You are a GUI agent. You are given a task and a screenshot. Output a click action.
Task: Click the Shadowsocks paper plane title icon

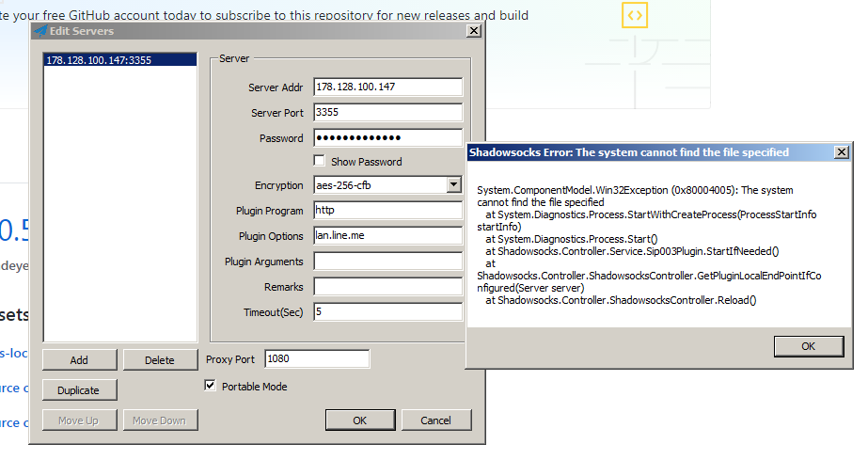pyautogui.click(x=40, y=31)
